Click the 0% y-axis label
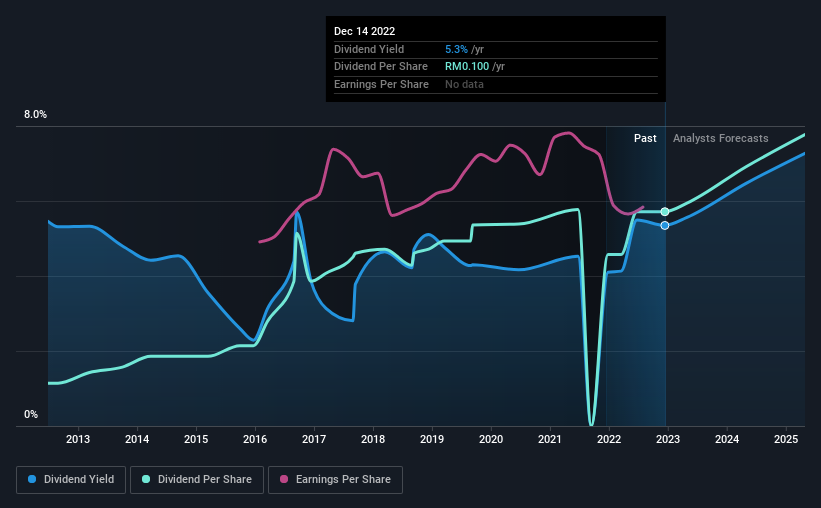This screenshot has height=508, width=821. pyautogui.click(x=31, y=414)
